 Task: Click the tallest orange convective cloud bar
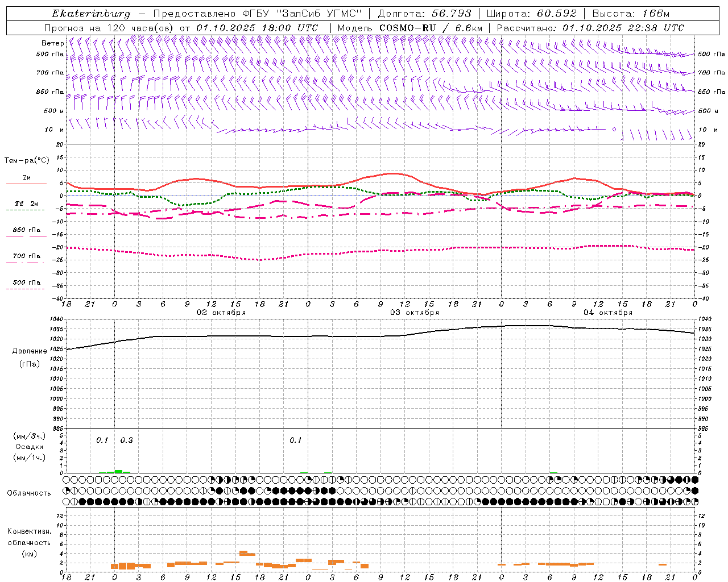point(243,553)
